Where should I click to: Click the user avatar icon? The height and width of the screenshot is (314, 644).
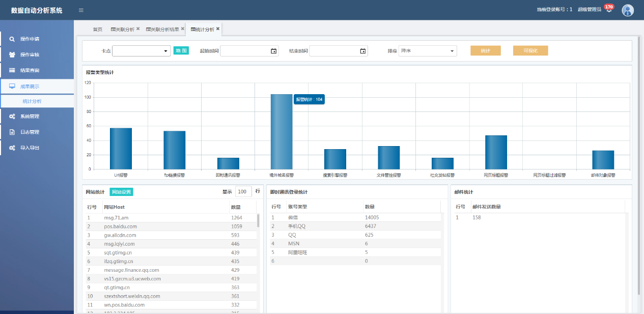[x=628, y=10]
